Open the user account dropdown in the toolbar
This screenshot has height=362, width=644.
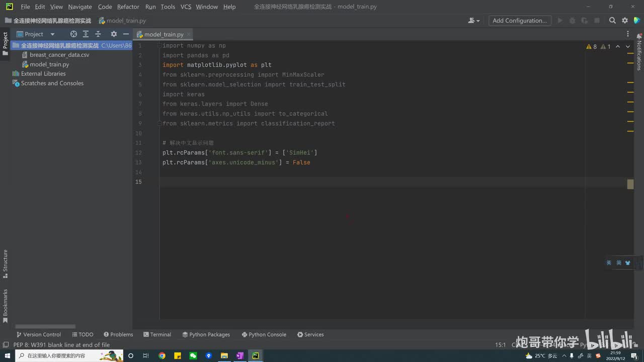tap(474, 21)
